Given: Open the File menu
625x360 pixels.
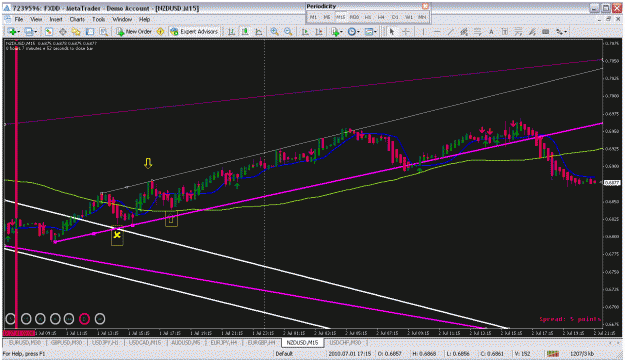Looking at the screenshot, I should click(x=19, y=19).
